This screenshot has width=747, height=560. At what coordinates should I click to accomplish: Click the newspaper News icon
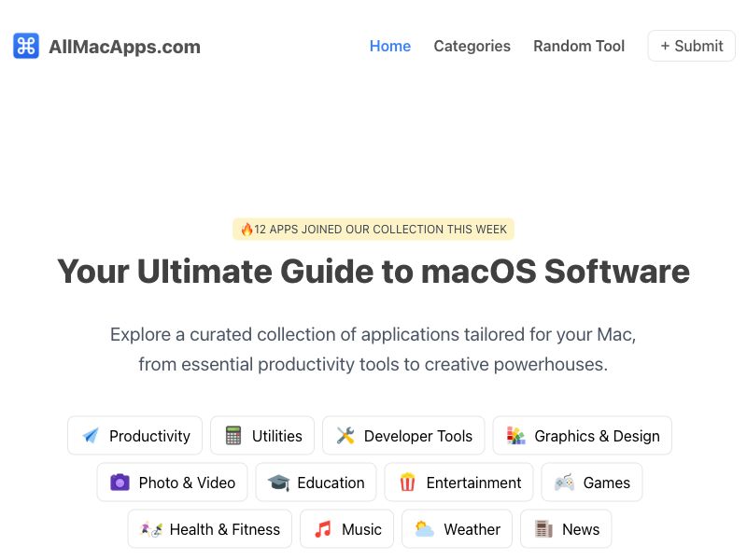point(543,528)
